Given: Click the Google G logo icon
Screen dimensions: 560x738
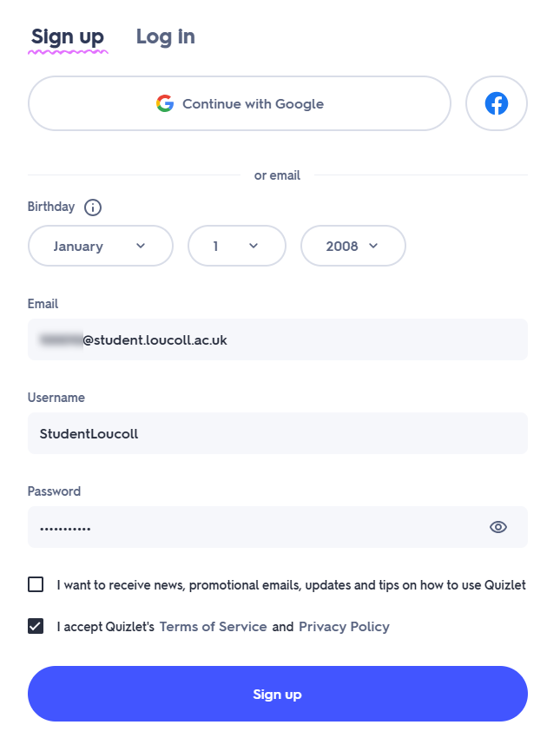Looking at the screenshot, I should 165,103.
